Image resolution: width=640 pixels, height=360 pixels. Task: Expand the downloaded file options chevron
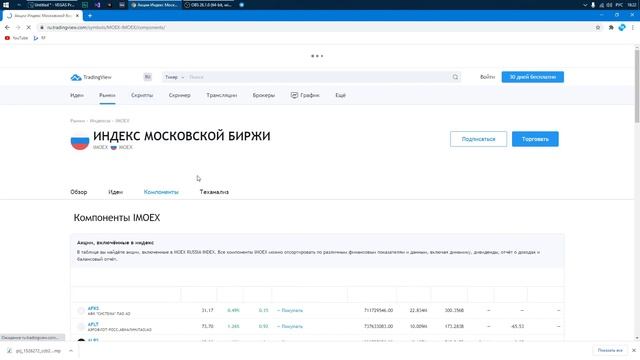pyautogui.click(x=71, y=351)
